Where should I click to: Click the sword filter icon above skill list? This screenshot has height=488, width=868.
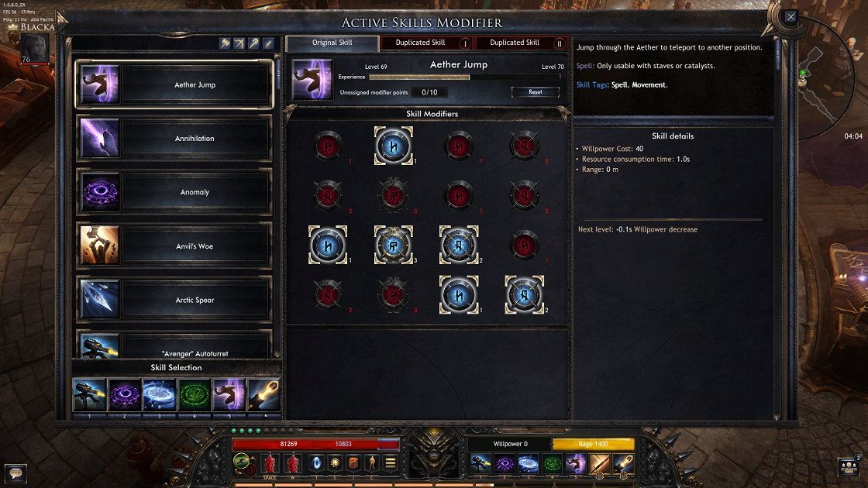(x=268, y=43)
